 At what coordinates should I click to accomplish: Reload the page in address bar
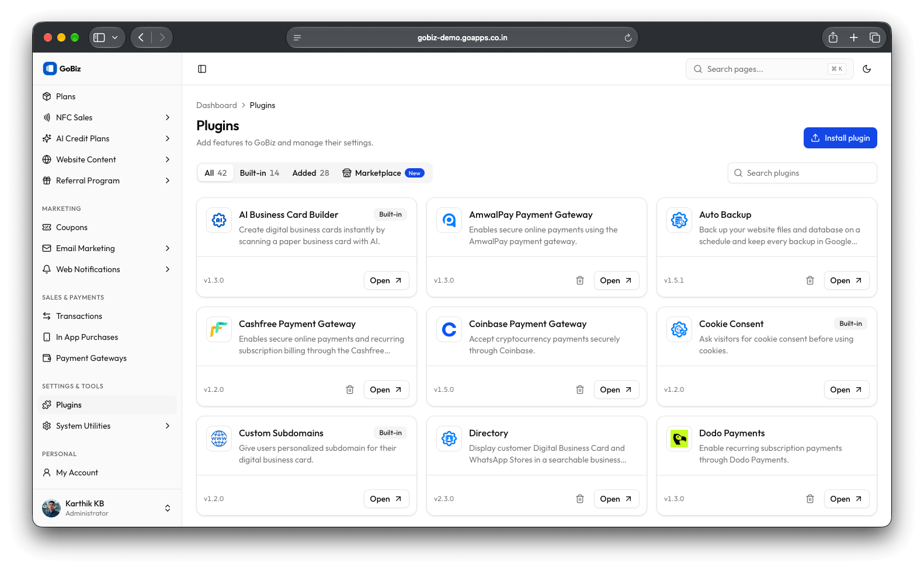[628, 38]
